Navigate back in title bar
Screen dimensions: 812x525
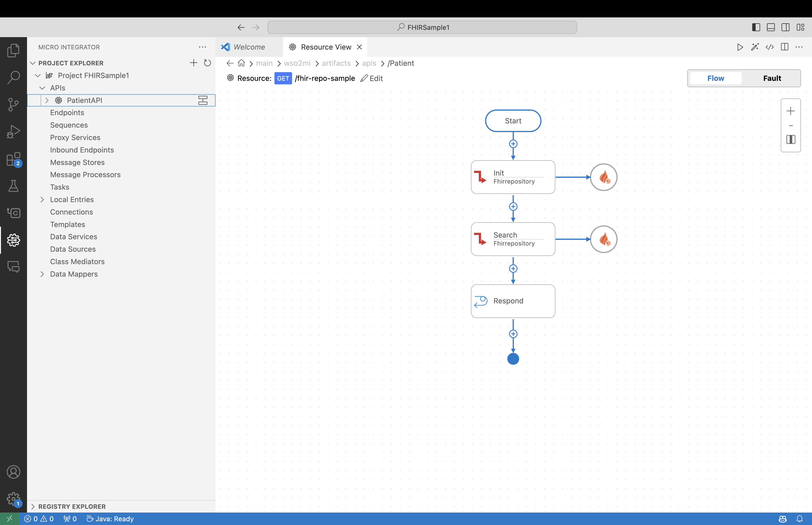(x=241, y=27)
